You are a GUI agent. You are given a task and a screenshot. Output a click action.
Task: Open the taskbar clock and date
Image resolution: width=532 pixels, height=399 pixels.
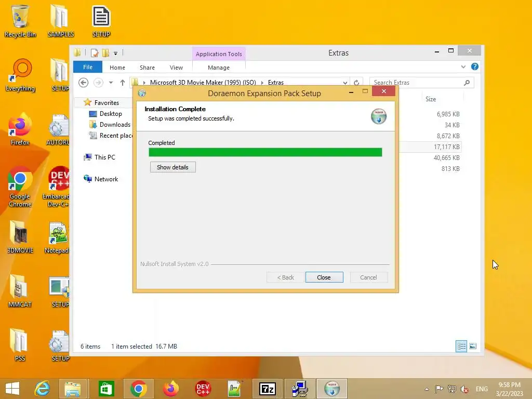pyautogui.click(x=509, y=389)
